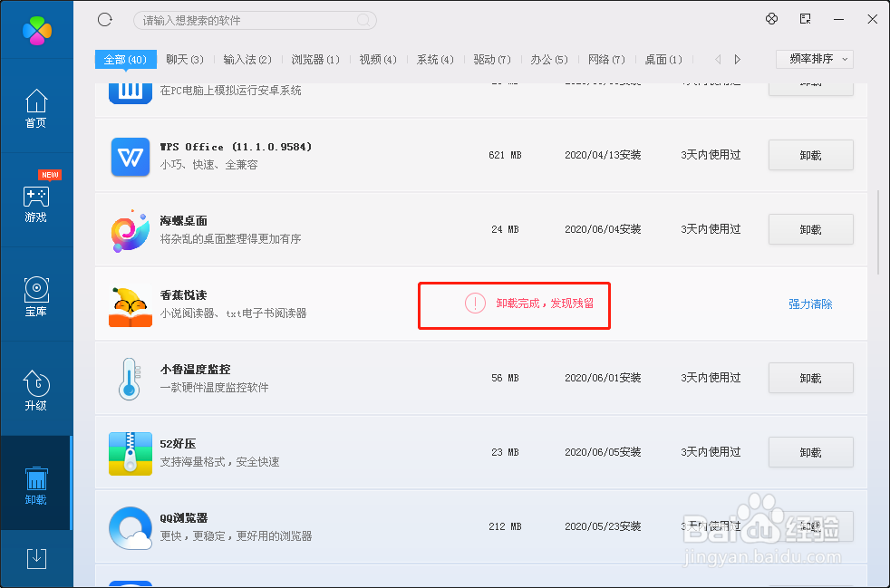
Task: Click the QQ浏览器 app icon
Action: (131, 528)
